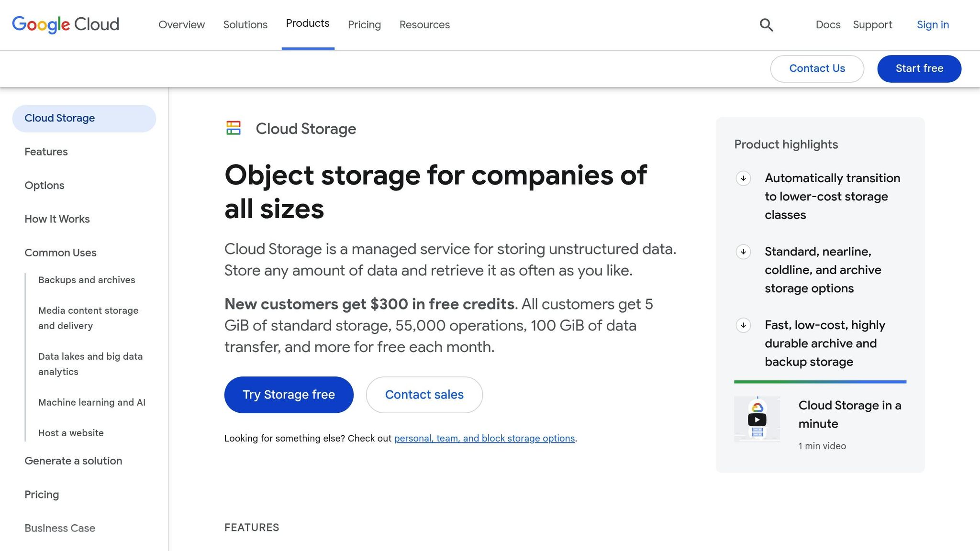Viewport: 980px width, 551px height.
Task: Open Contact Us
Action: 817,68
